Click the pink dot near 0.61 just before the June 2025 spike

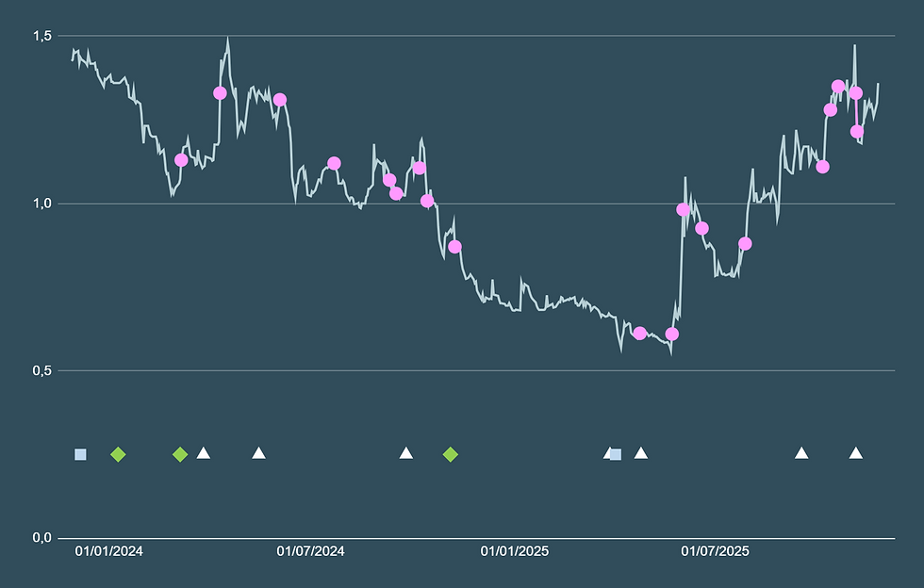click(x=671, y=335)
